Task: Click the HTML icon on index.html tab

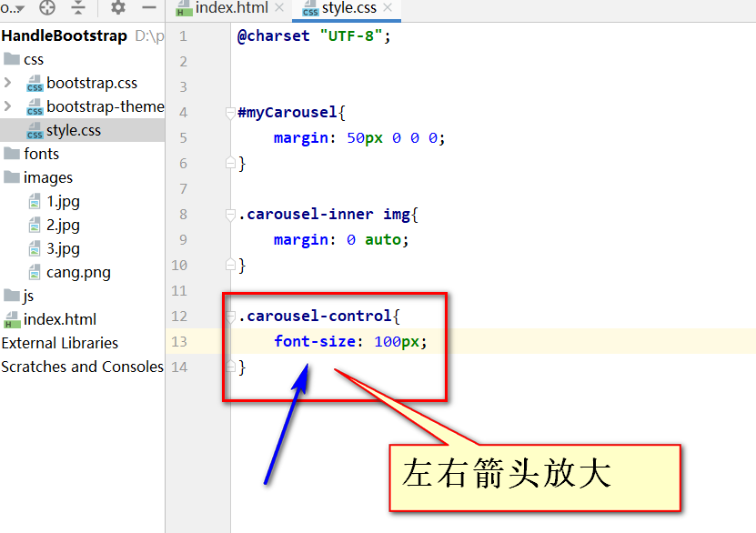Action: click(184, 8)
